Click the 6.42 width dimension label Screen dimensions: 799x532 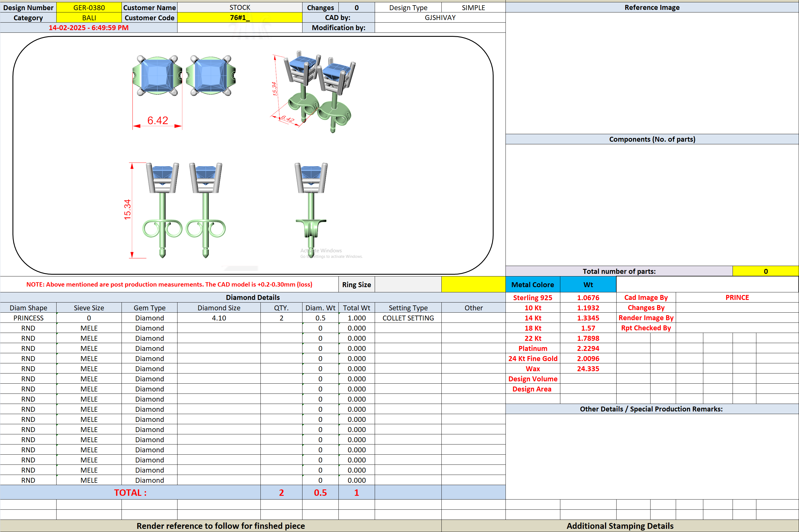(157, 121)
